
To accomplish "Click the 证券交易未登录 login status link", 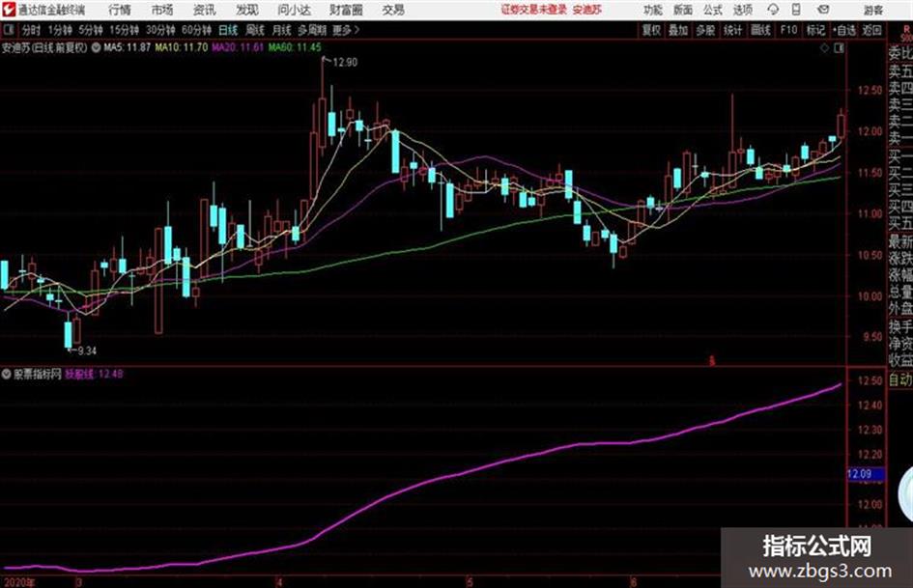I will point(534,10).
